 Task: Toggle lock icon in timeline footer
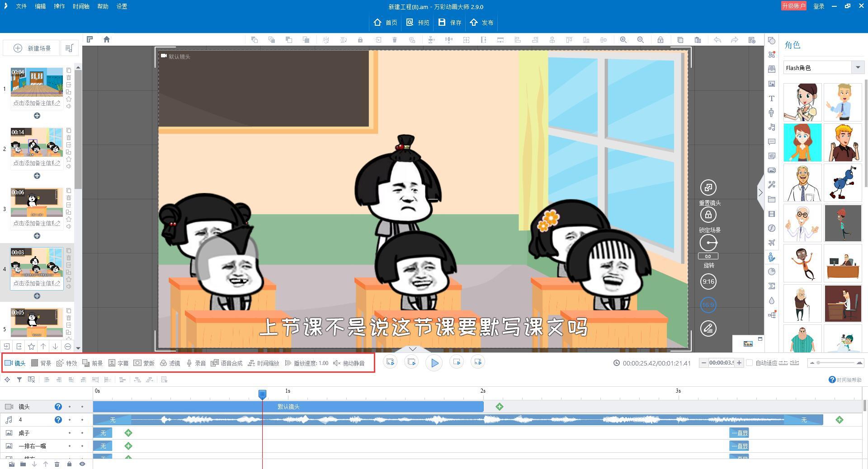tap(69, 464)
